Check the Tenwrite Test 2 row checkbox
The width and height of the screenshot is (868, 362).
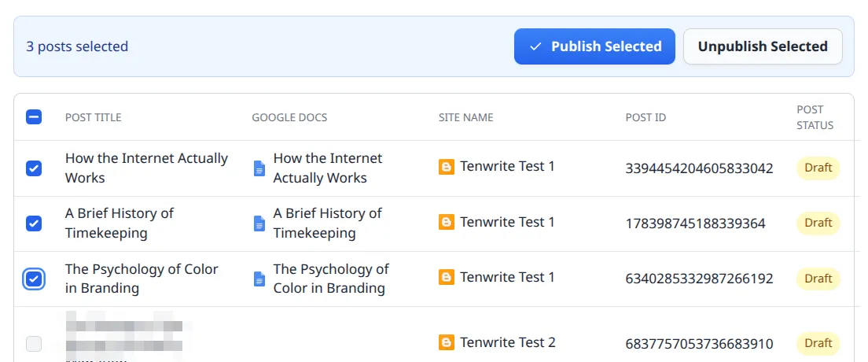coord(34,344)
